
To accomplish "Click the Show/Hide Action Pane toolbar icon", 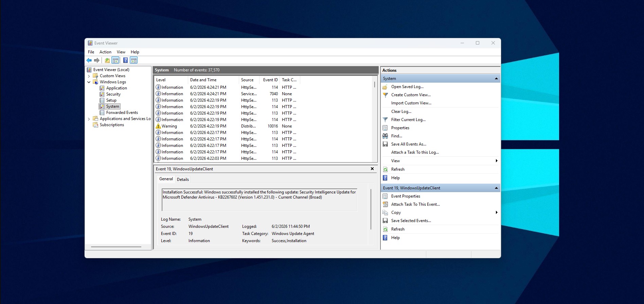I will (x=134, y=60).
